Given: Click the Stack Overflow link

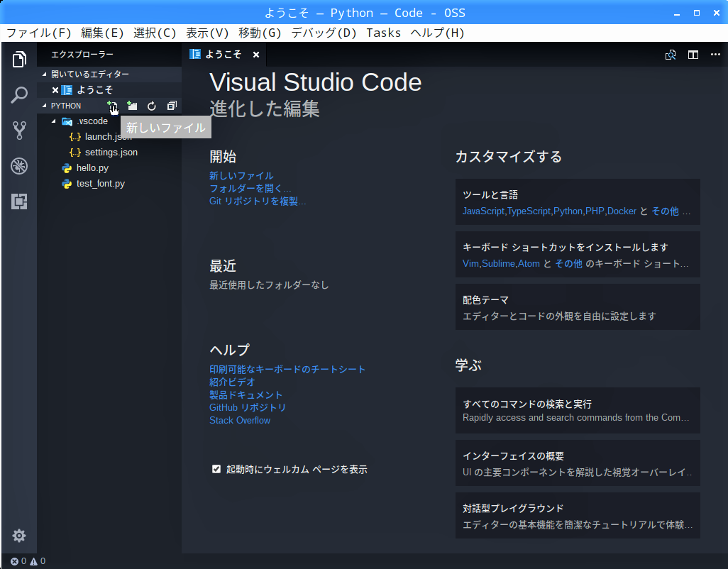Looking at the screenshot, I should 240,420.
